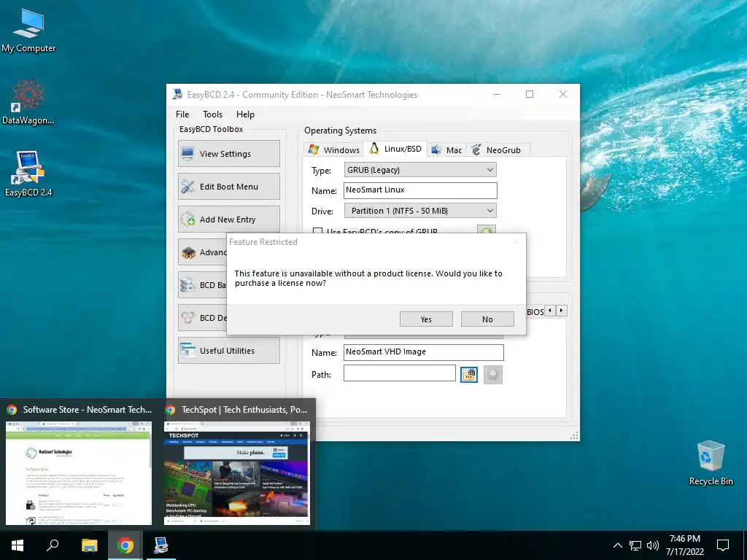Click the Name field containing NeoSmart Linux
747x560 pixels.
(x=420, y=190)
